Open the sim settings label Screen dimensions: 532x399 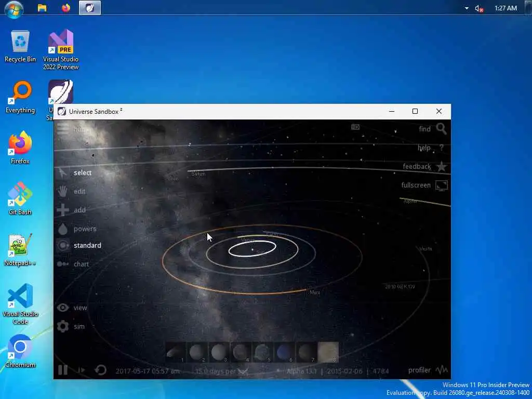point(79,326)
